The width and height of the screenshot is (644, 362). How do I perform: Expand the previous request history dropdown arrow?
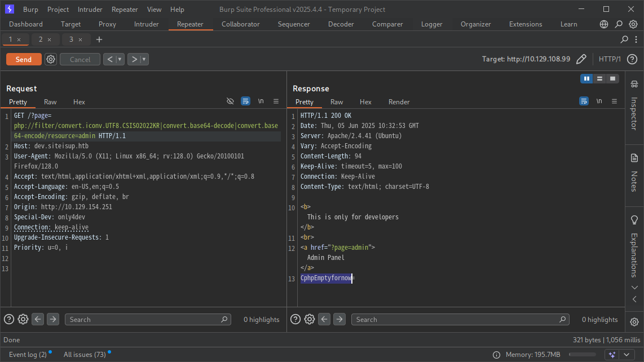tap(120, 59)
